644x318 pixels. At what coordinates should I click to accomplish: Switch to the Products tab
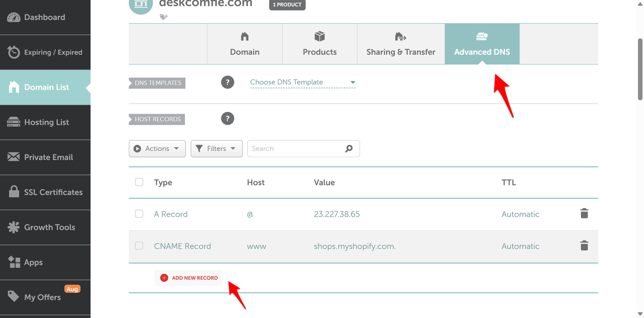(x=320, y=44)
